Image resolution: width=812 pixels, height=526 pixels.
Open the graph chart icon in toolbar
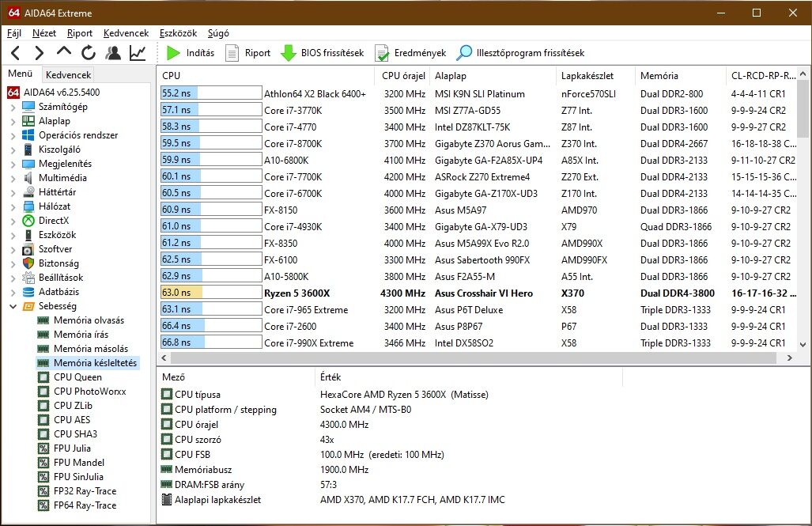[138, 53]
